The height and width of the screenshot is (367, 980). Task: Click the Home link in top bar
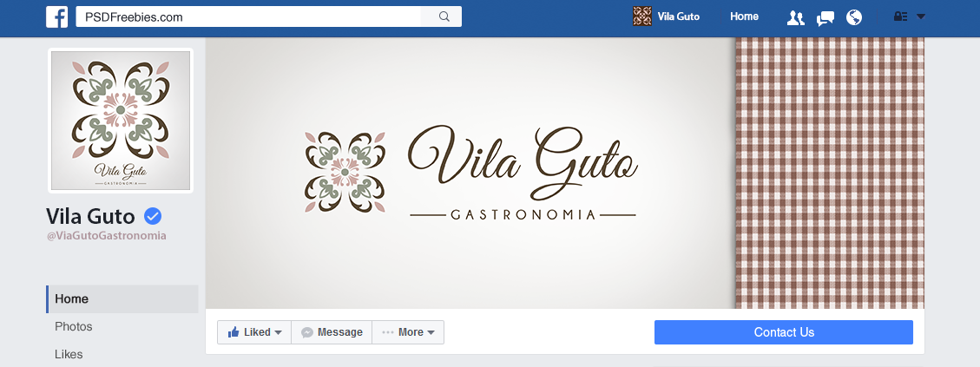[x=744, y=16]
